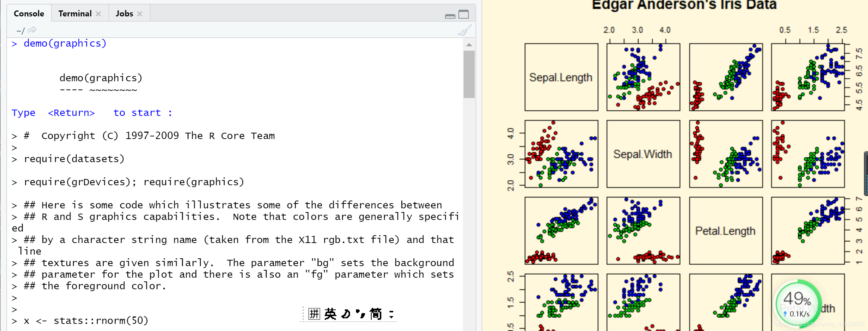This screenshot has width=868, height=331.
Task: Close the Jobs tab with its x
Action: pos(140,14)
